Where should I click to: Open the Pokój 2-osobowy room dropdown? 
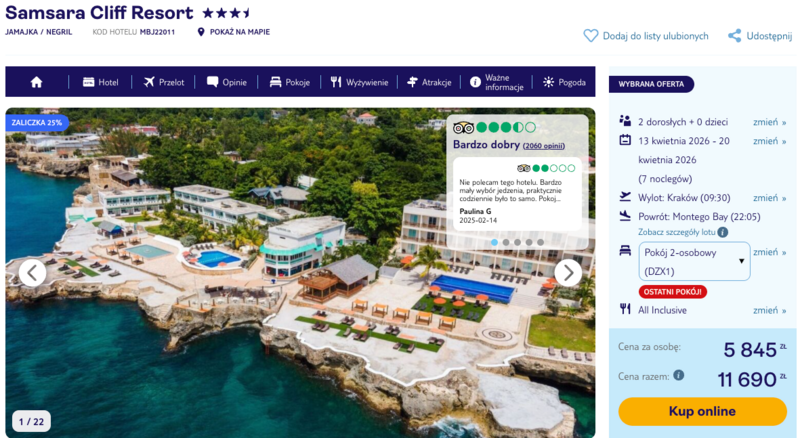[x=694, y=261]
